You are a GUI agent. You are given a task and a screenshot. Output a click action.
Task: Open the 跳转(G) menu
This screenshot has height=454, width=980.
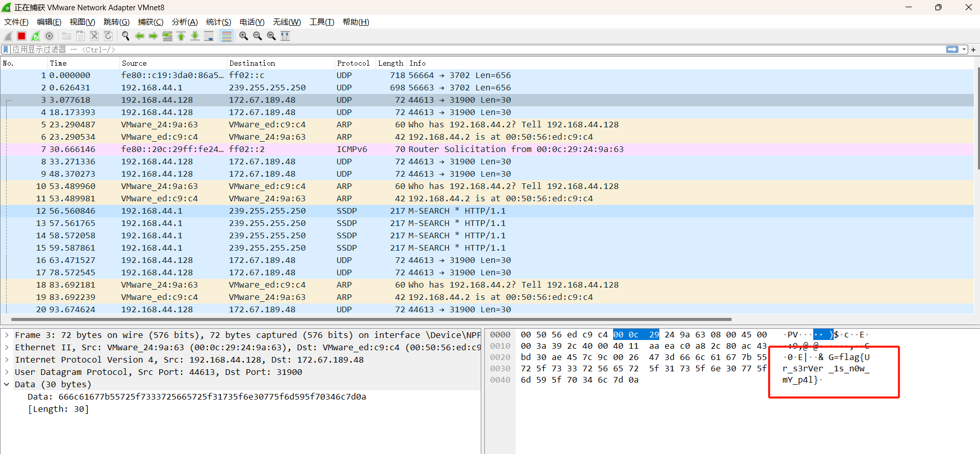click(116, 22)
